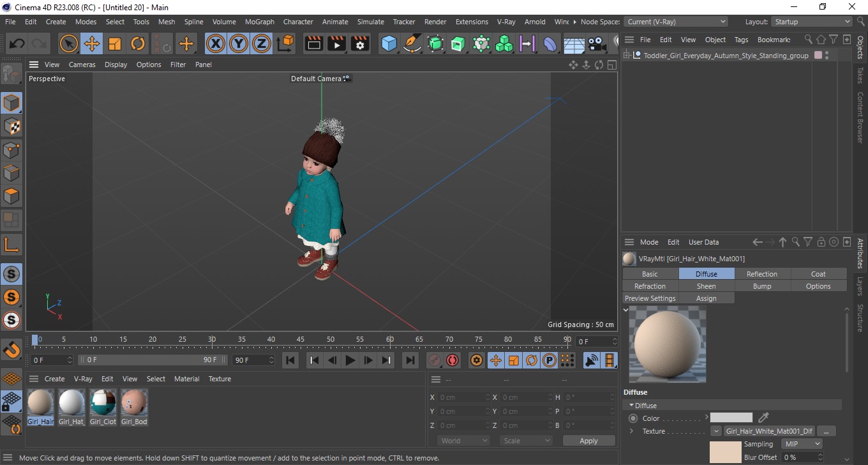Screen dimensions: 868x465
Task: Render view clapperboard icon
Action: coord(314,44)
